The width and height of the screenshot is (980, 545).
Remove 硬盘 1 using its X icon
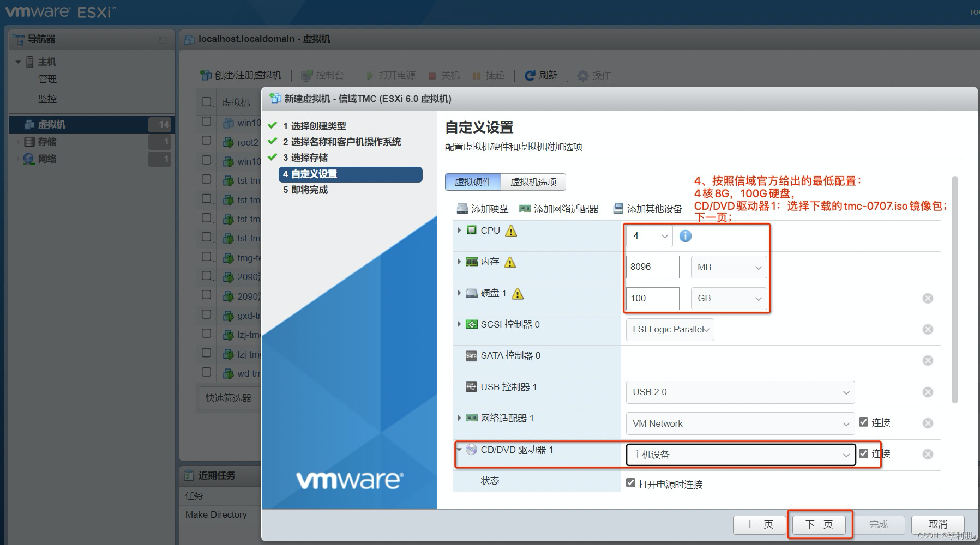[928, 298]
